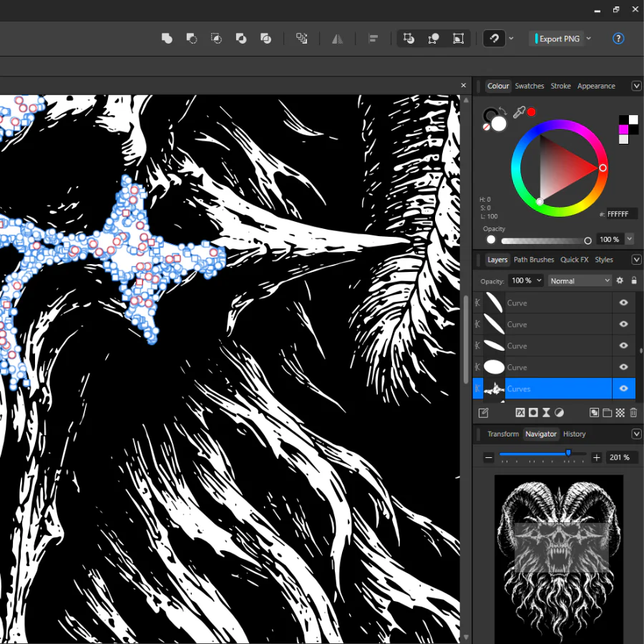Viewport: 644px width, 644px height.
Task: Switch to the Layers tab
Action: [497, 260]
